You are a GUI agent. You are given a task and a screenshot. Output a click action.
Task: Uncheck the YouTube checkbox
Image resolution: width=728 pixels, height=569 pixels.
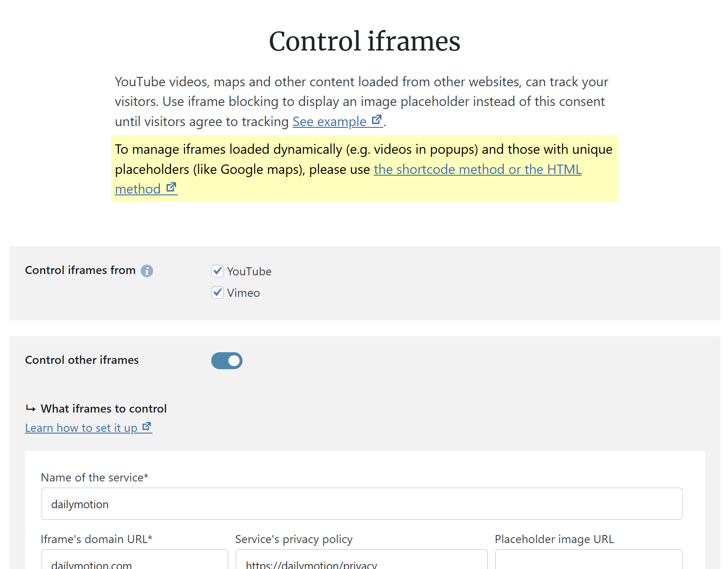point(218,271)
